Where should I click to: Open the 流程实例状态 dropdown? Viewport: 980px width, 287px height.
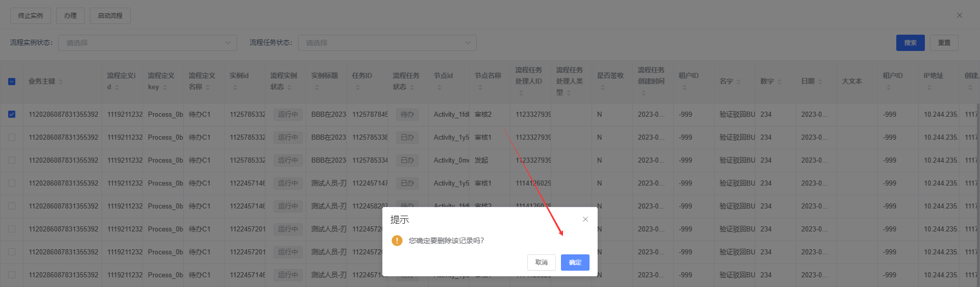click(x=148, y=43)
